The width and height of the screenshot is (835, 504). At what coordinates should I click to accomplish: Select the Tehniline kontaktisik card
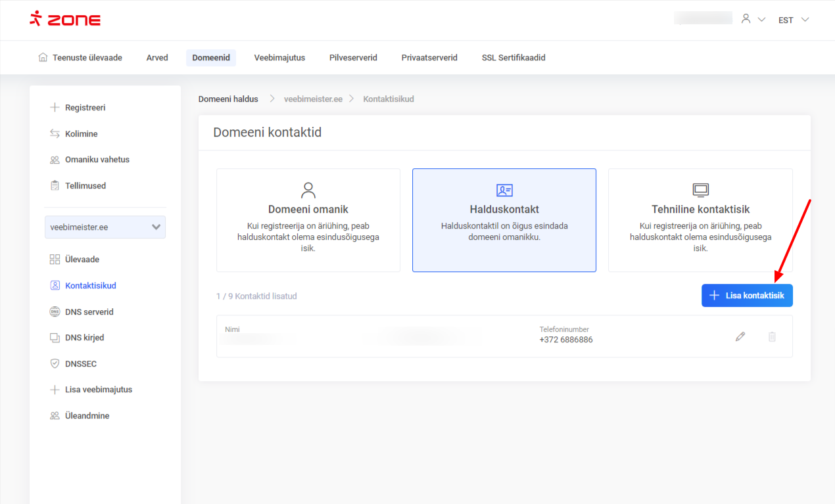click(x=700, y=220)
